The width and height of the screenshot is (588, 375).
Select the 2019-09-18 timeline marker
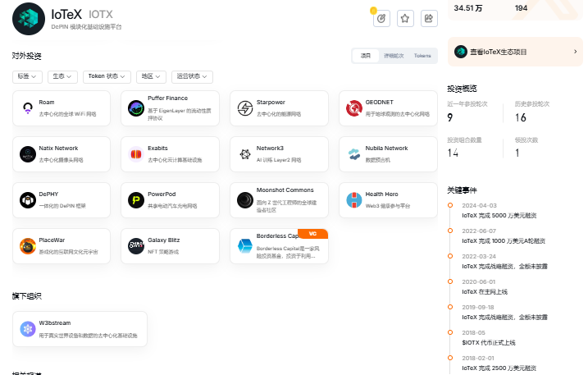[450, 307]
